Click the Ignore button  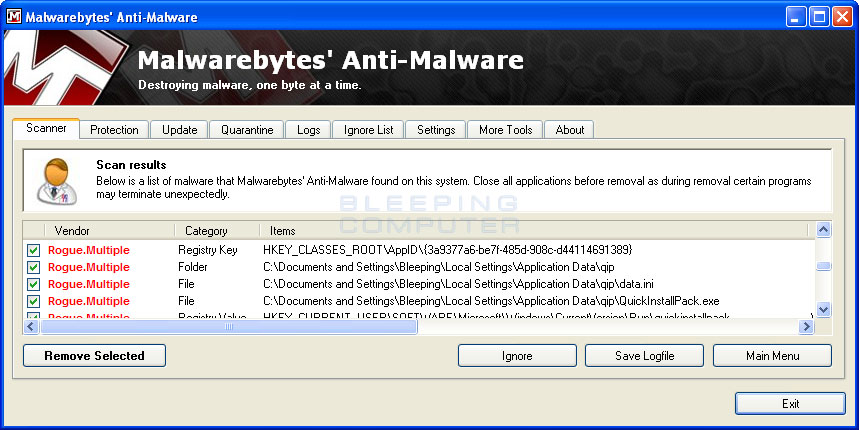tap(517, 356)
